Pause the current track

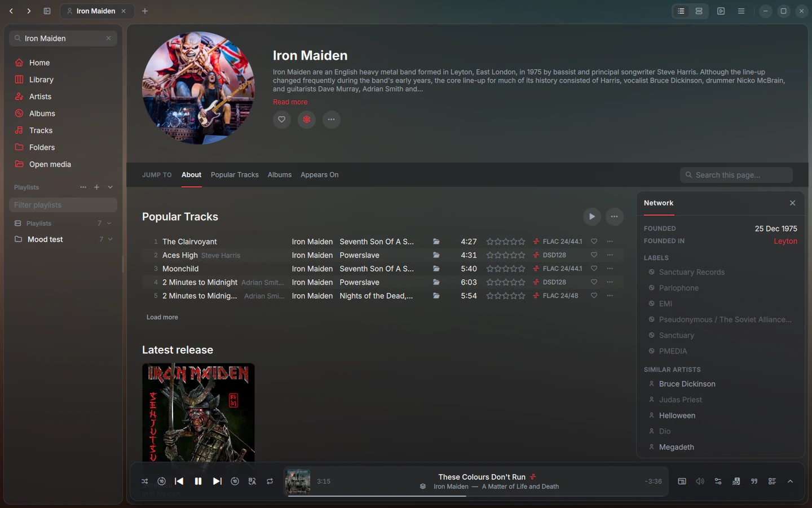pyautogui.click(x=198, y=481)
